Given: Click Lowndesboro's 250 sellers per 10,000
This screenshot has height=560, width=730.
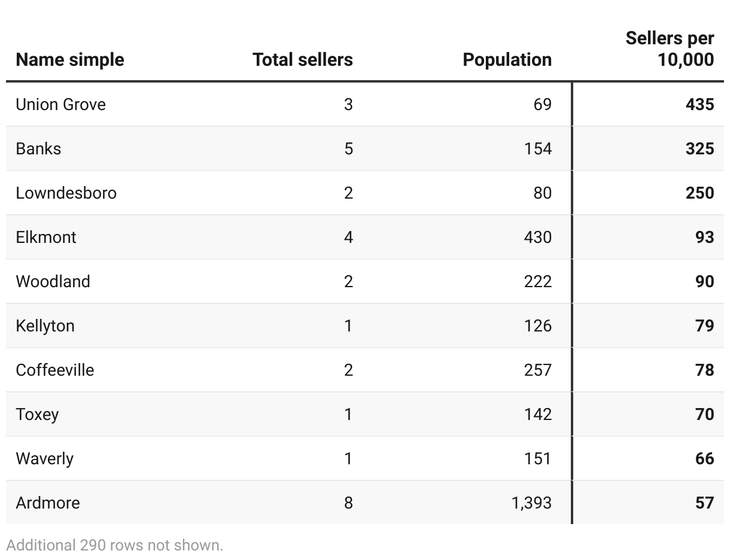Looking at the screenshot, I should tap(699, 193).
